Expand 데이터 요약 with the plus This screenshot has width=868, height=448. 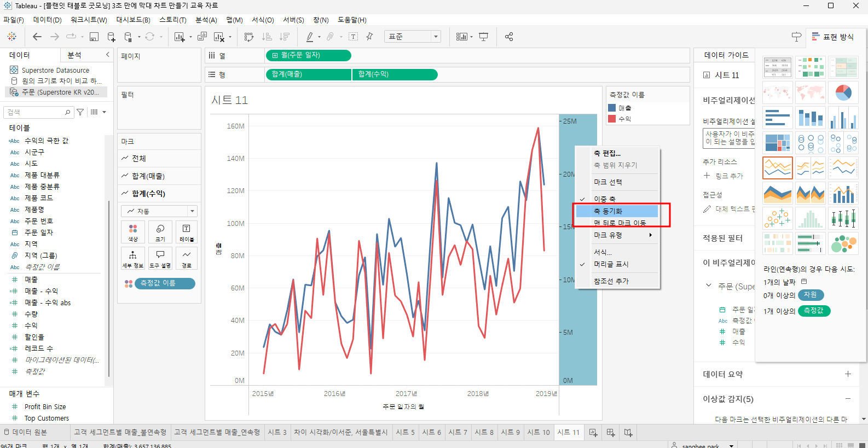point(848,374)
